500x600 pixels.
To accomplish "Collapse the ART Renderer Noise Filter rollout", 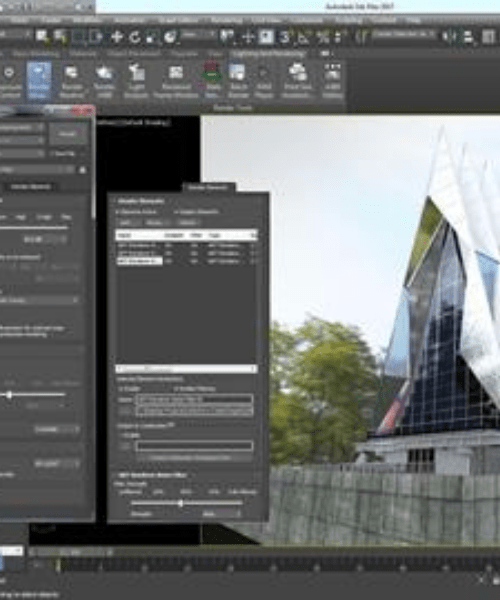I will [152, 475].
